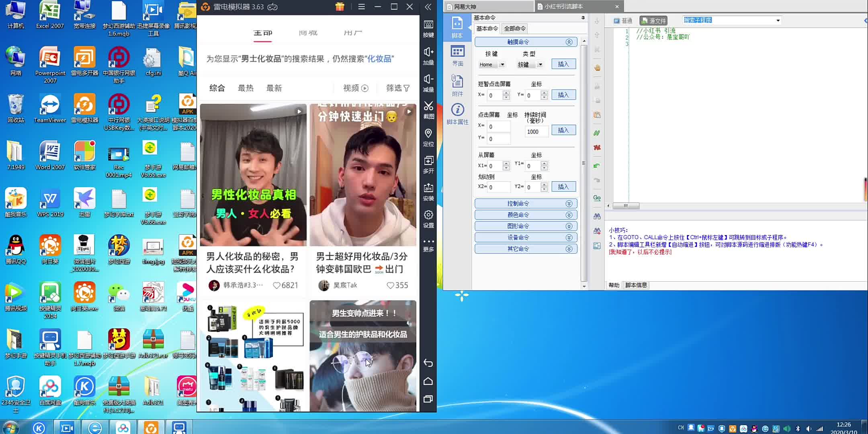Click the 定位 sidebar icon
Screen dimensions: 868x434
(429, 139)
